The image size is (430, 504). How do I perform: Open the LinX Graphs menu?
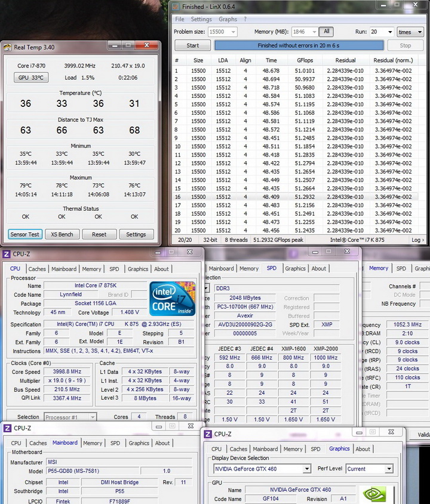point(228,19)
